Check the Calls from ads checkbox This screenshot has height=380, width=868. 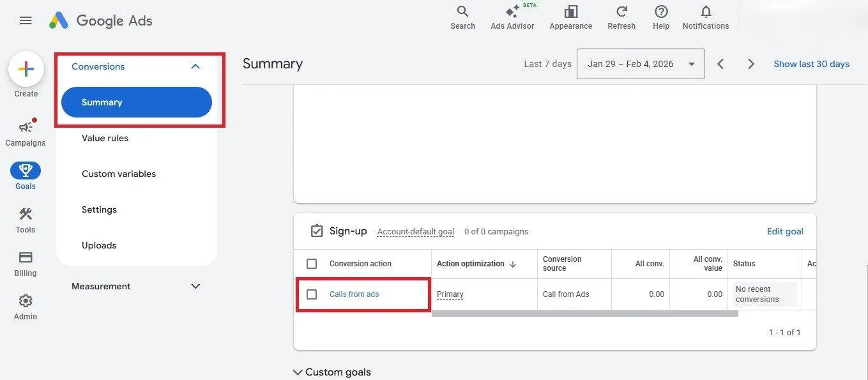(312, 294)
